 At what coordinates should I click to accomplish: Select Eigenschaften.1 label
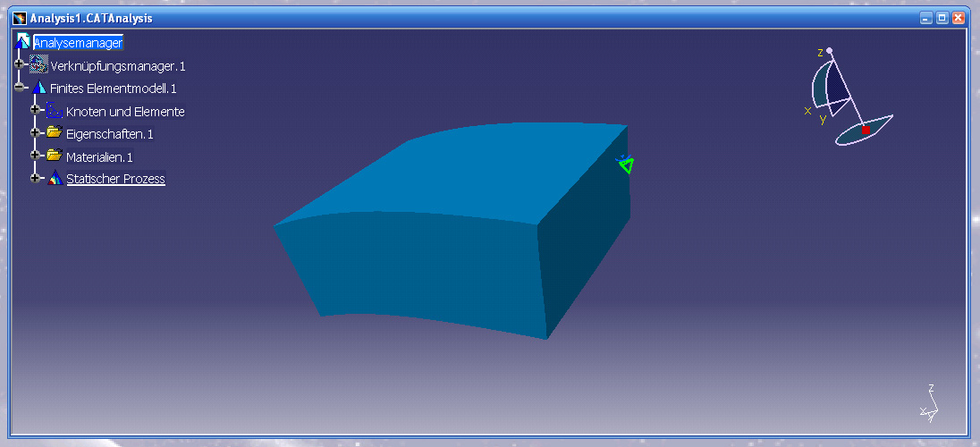pos(109,134)
